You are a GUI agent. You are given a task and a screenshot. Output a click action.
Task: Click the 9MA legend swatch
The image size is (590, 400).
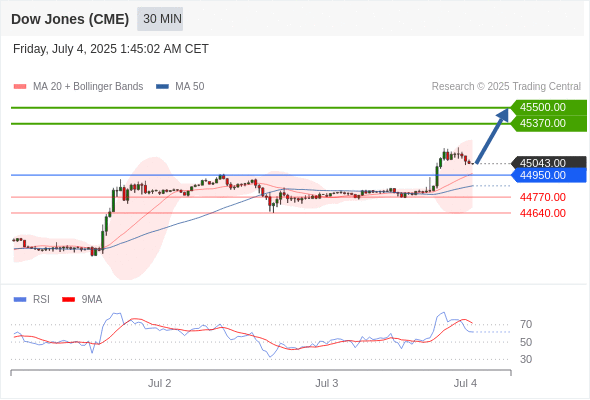[68, 300]
